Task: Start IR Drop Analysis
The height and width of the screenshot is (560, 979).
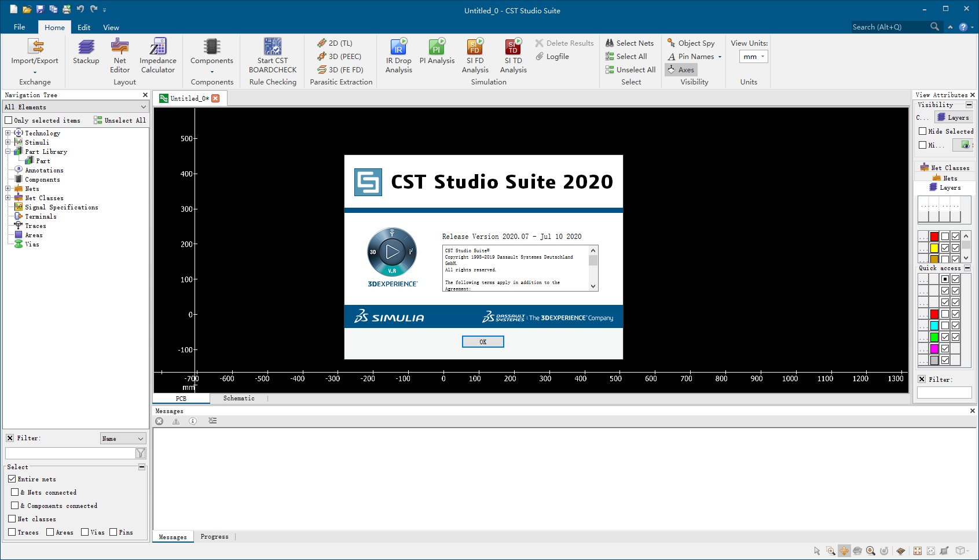Action: (399, 56)
